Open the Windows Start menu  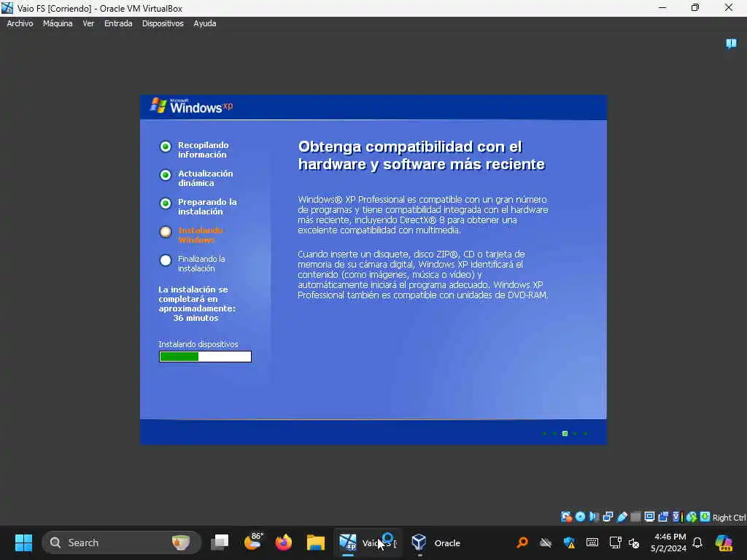tap(23, 542)
